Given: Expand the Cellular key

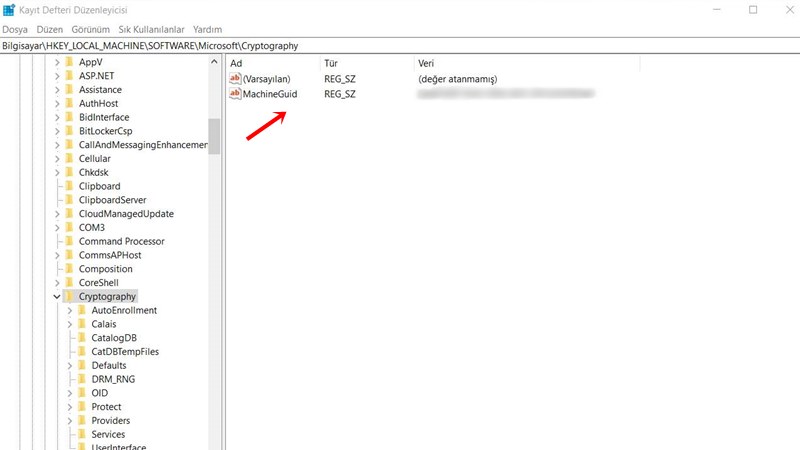Looking at the screenshot, I should click(57, 159).
